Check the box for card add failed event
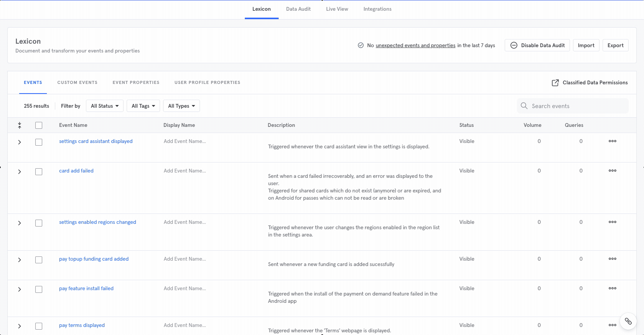The height and width of the screenshot is (335, 644). (39, 172)
